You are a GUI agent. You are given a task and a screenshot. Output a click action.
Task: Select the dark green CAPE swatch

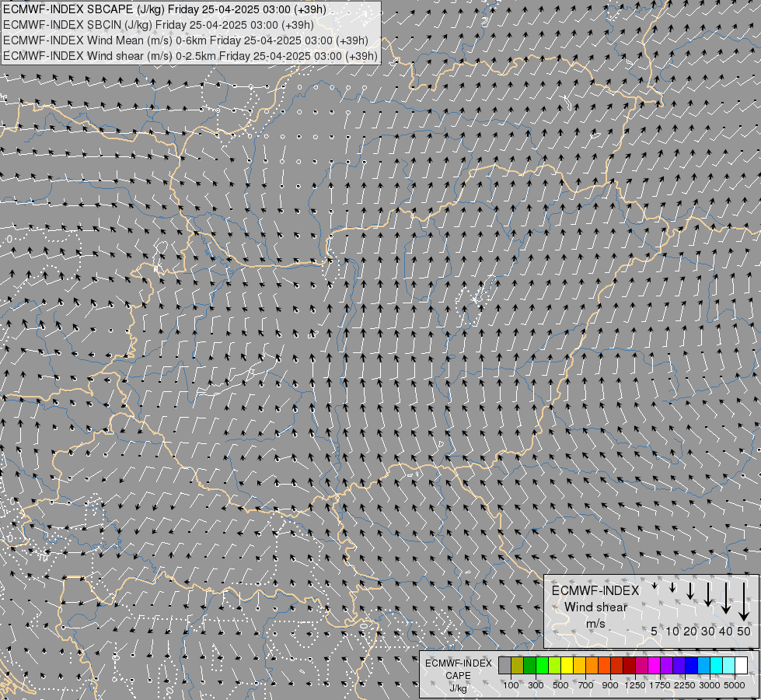click(x=530, y=666)
